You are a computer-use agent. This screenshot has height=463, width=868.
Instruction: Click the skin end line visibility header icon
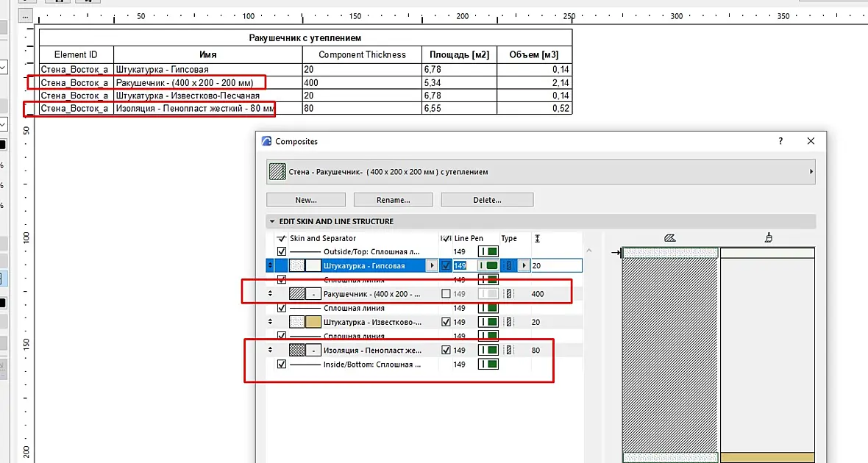coord(446,238)
